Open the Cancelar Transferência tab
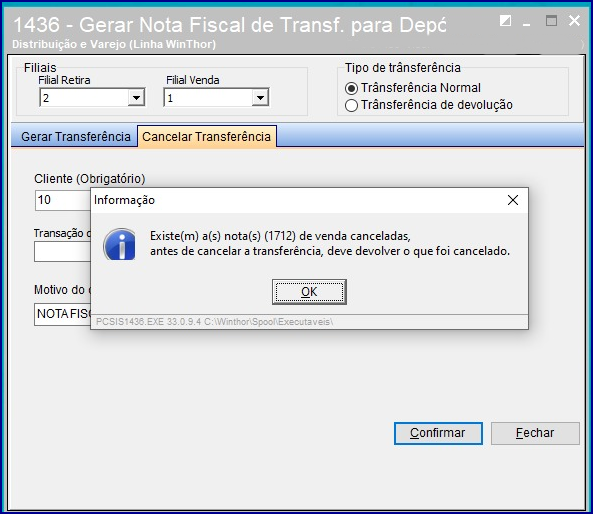Image resolution: width=593 pixels, height=514 pixels. click(x=206, y=137)
